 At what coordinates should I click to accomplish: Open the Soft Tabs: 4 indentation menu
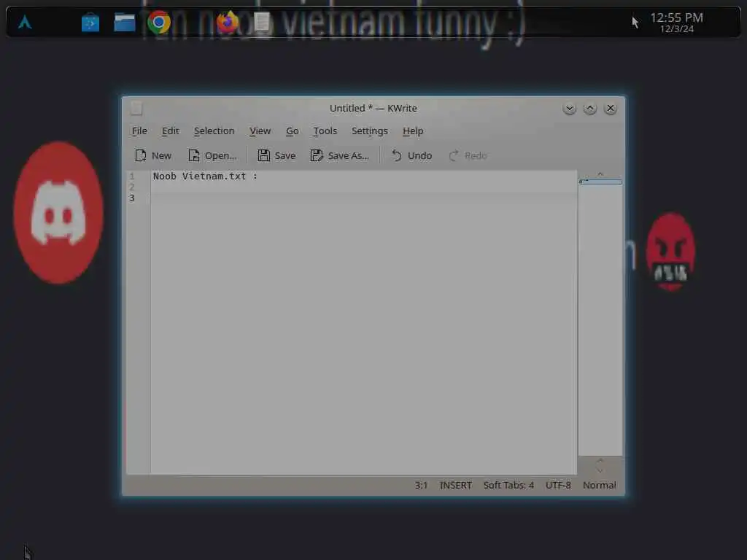[508, 485]
